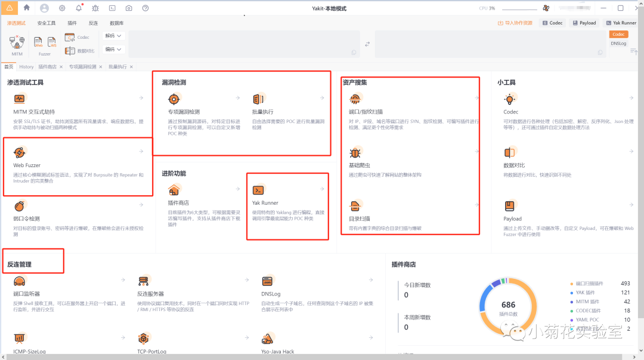The width and height of the screenshot is (644, 360).
Task: Open the ICMP-SizeLog card icon
Action: [19, 338]
